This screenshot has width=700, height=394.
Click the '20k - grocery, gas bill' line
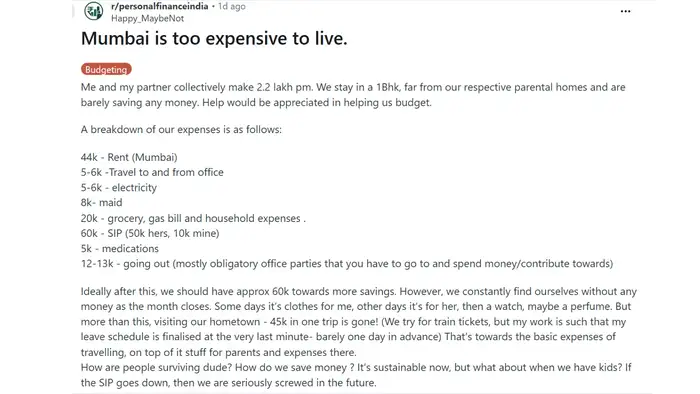pos(193,218)
